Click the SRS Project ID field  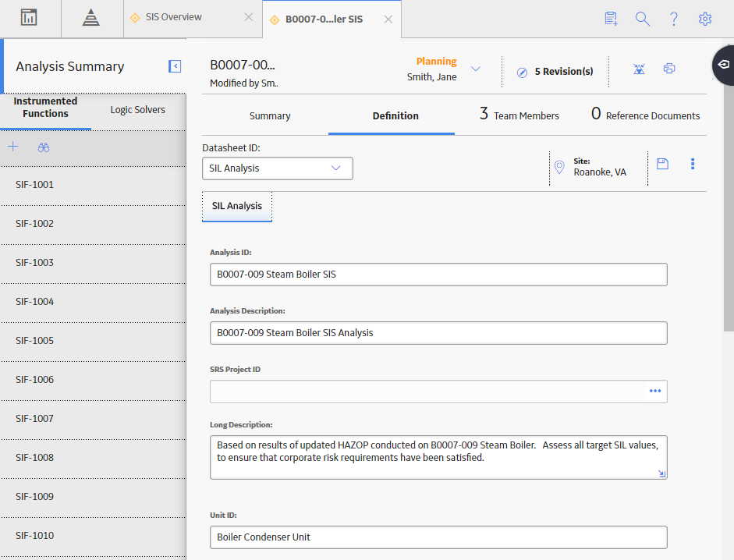coord(438,392)
